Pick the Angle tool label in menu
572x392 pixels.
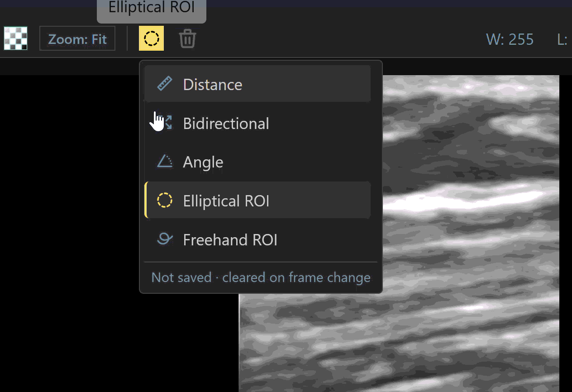click(203, 163)
